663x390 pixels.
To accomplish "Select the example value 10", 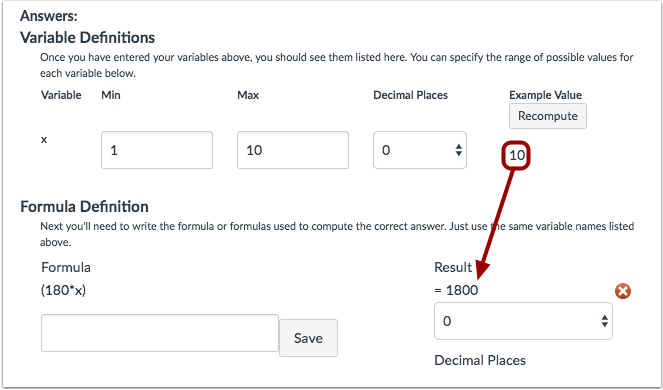I will (x=516, y=155).
